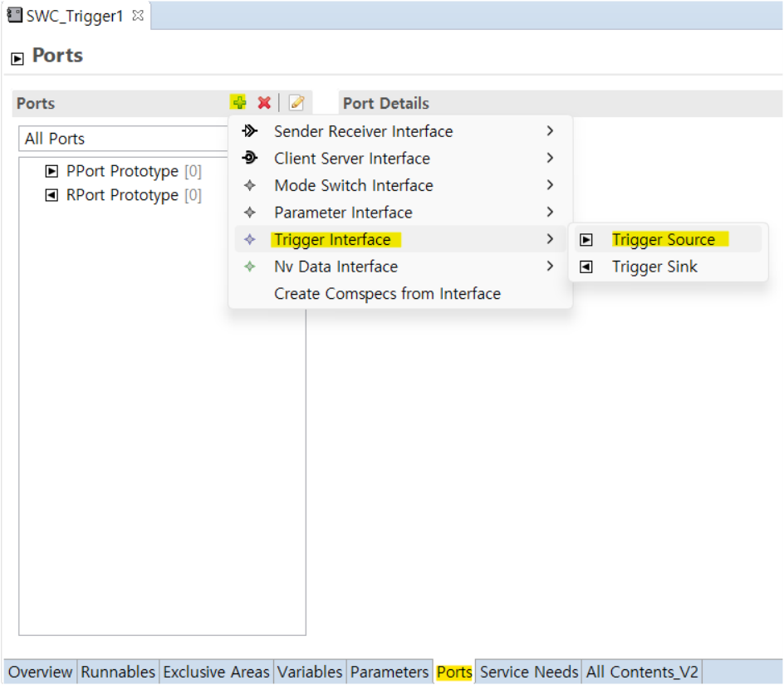Click the Parameter Interface icon

(249, 212)
